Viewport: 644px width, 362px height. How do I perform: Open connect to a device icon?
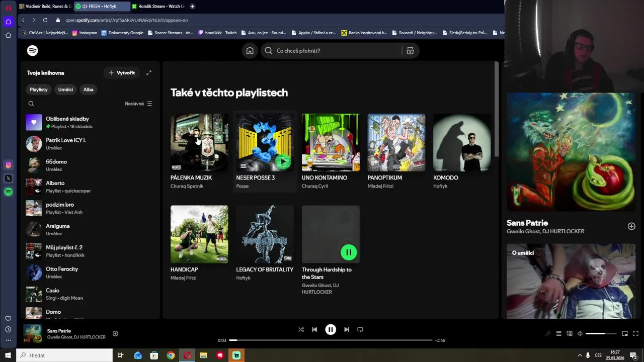coord(570,333)
